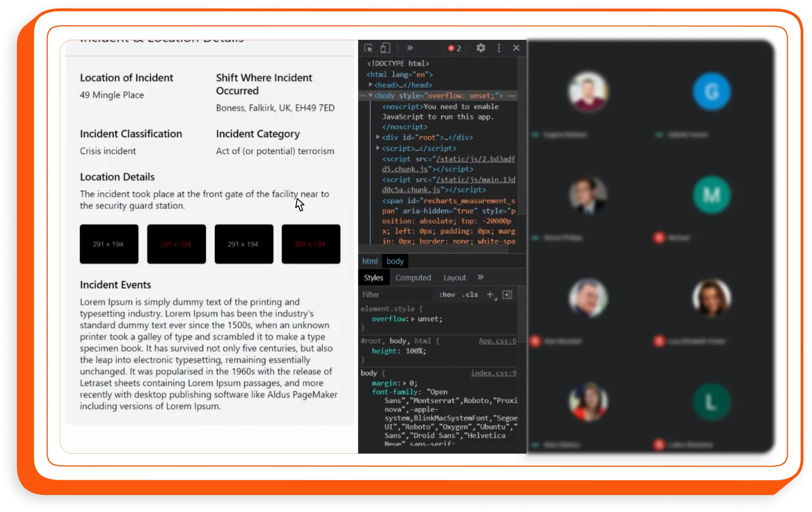Open the index.css:9 source link

coord(494,373)
